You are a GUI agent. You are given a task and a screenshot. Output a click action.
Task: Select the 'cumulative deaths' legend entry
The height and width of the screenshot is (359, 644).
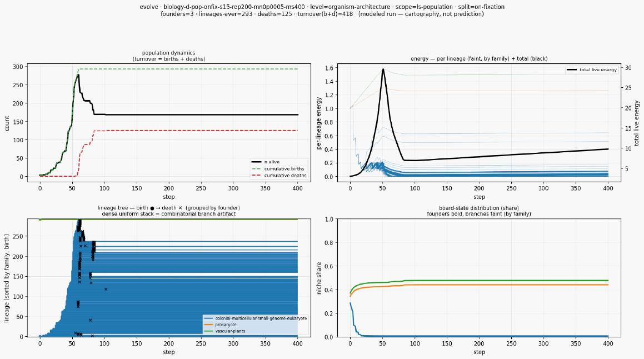pyautogui.click(x=285, y=176)
